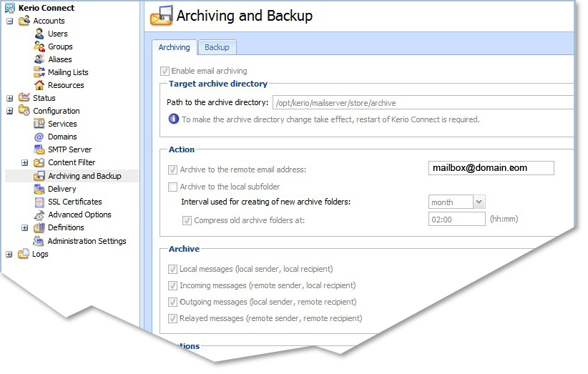Image resolution: width=588 pixels, height=374 pixels.
Task: Select SSL Certificates in the tree
Action: [74, 202]
